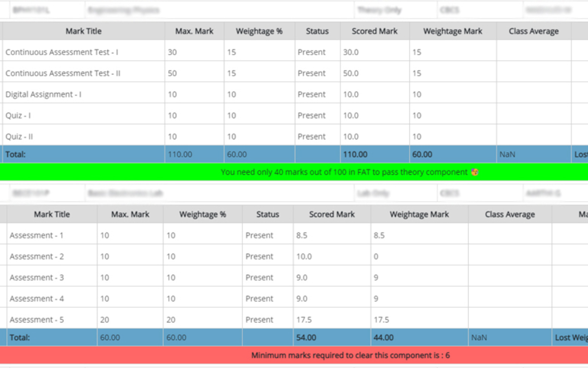Click scored mark 8.5 for Assessment - 1
Viewport: 588px width, 368px height.
point(302,236)
